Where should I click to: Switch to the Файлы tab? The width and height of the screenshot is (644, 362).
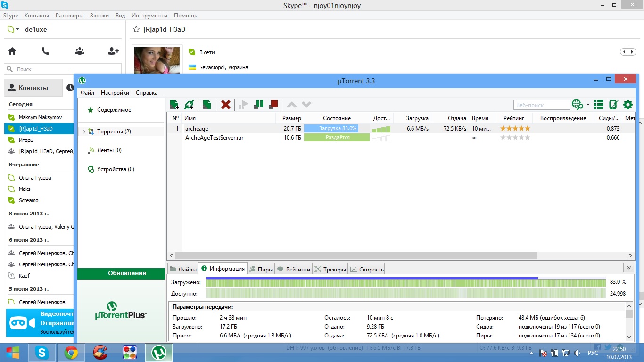coord(183,270)
